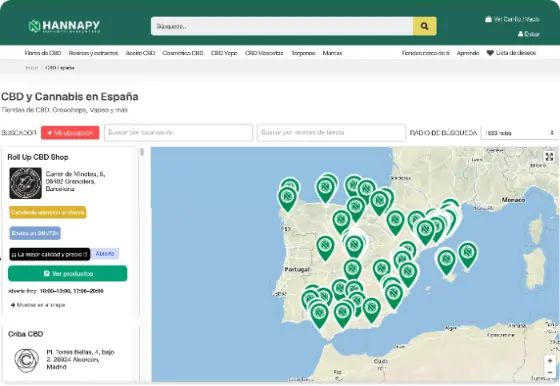Click Mostrar en el mapa pin icon
This screenshot has height=386, width=560.
click(x=13, y=305)
